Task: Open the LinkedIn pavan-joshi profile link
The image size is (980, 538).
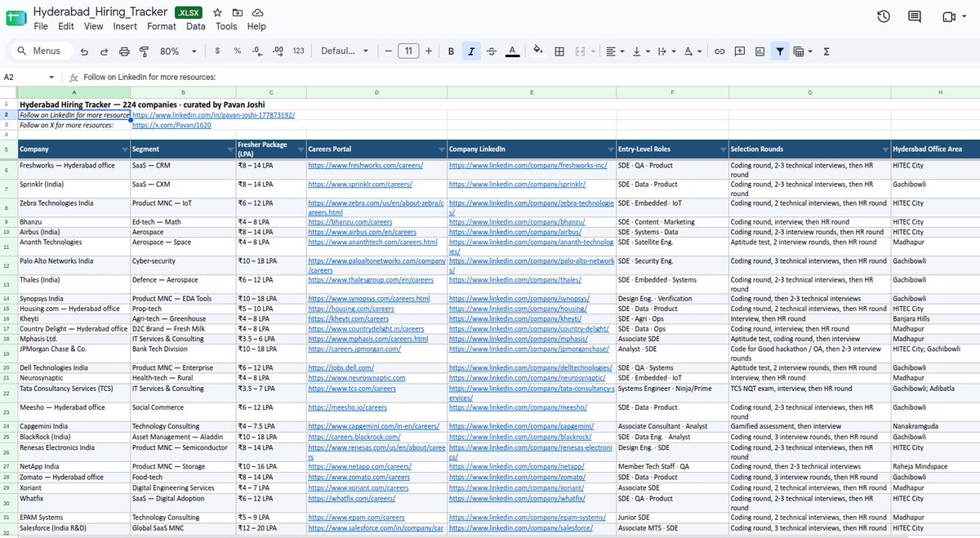Action: click(214, 115)
